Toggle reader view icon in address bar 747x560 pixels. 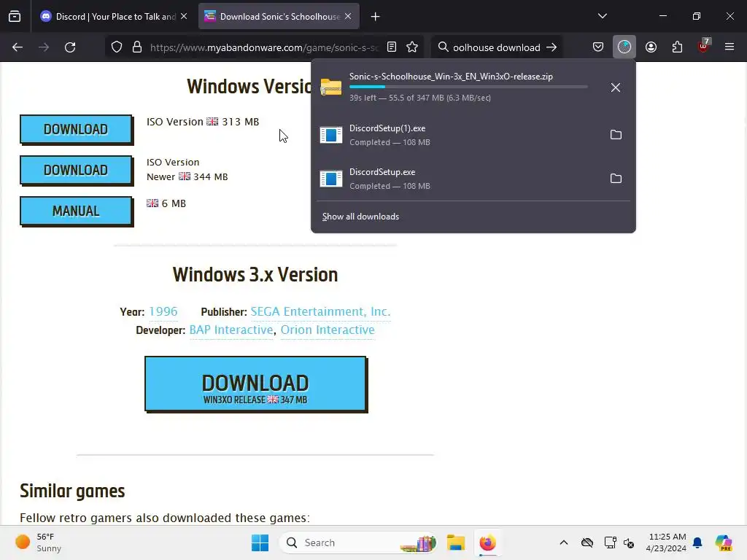pos(392,47)
